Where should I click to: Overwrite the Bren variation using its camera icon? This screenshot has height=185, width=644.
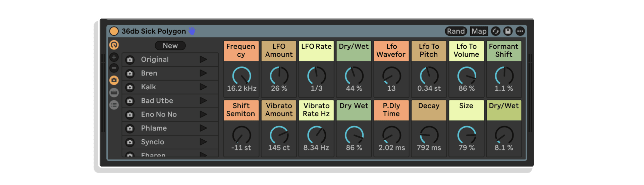(x=130, y=74)
